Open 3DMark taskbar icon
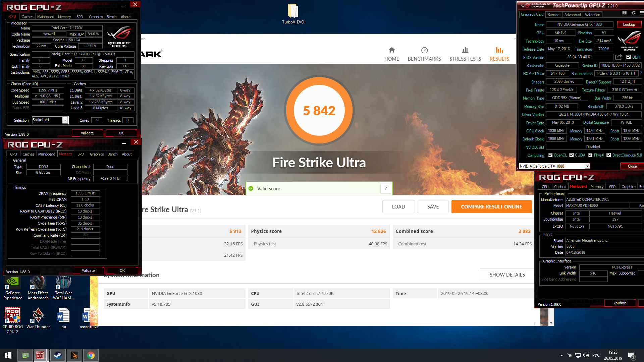The width and height of the screenshot is (644, 362). tap(74, 355)
